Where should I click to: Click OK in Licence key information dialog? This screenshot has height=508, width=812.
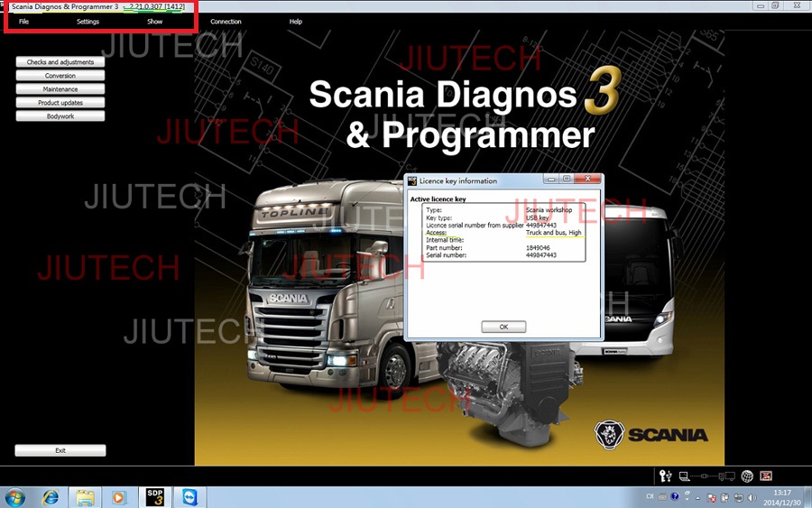tap(503, 327)
